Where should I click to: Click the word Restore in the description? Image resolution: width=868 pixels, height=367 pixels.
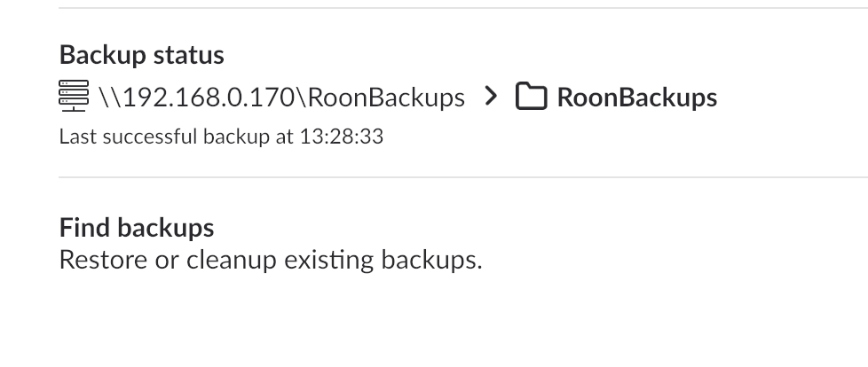coord(104,260)
